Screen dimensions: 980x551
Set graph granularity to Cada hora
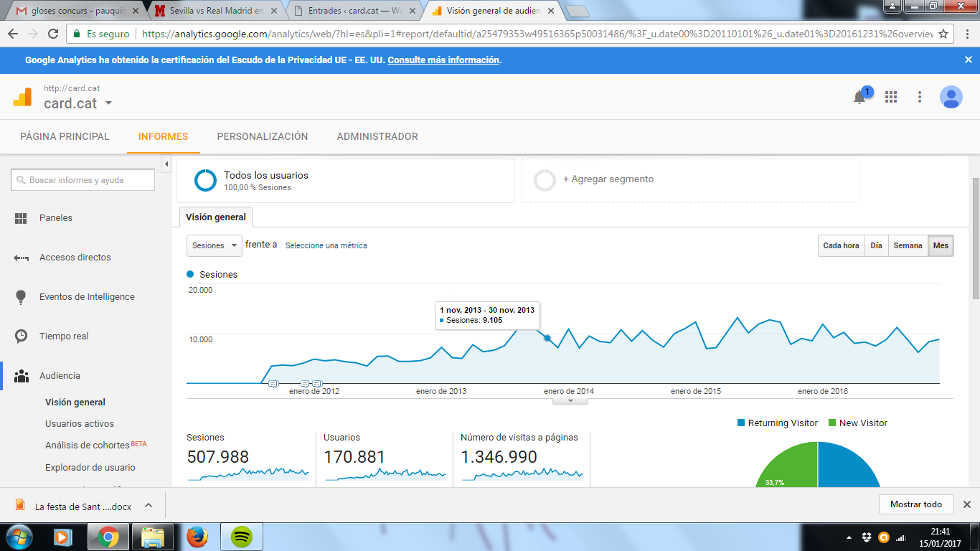[x=841, y=245]
